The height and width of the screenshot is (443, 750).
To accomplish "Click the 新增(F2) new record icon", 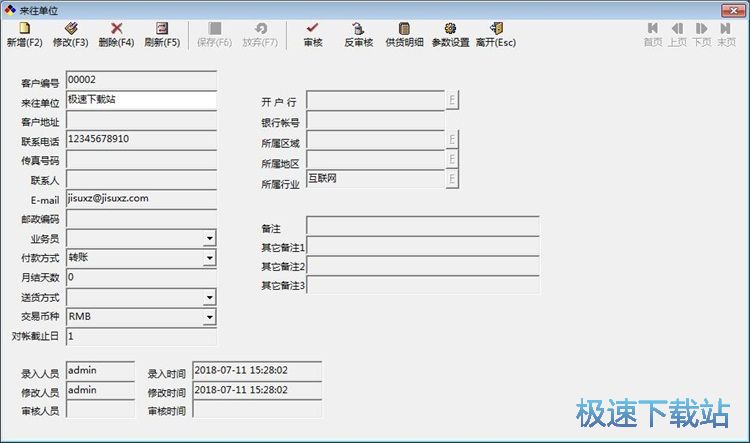I will 24,28.
